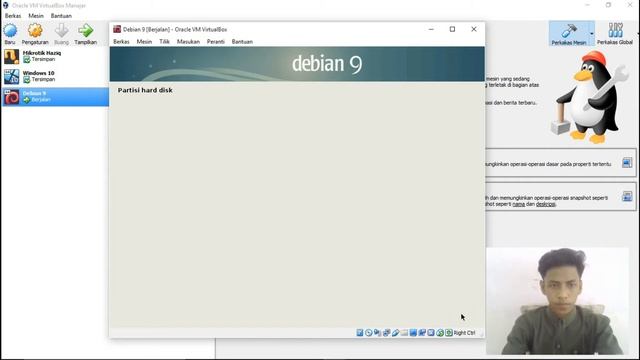Screen dimensions: 640x360
Task: Close the Debian 9 VM window
Action: 473,29
